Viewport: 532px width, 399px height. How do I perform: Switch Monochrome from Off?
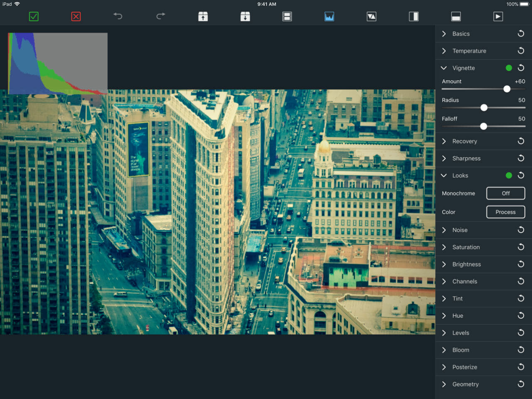click(505, 193)
